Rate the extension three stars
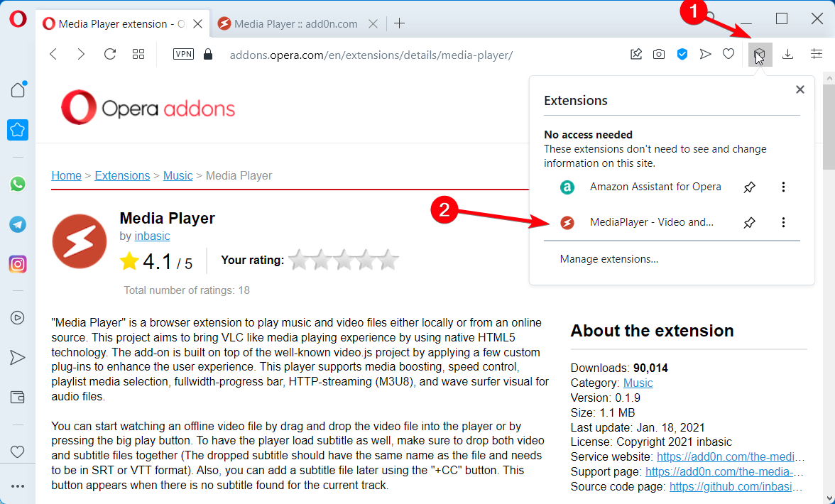 coord(344,261)
